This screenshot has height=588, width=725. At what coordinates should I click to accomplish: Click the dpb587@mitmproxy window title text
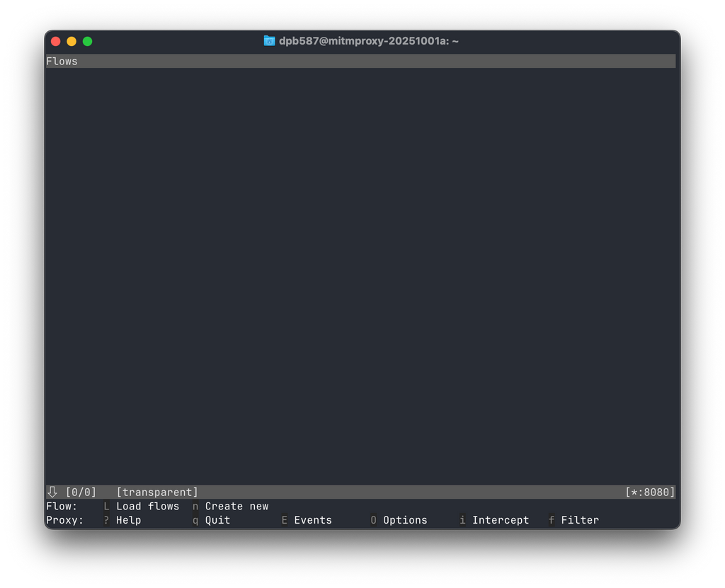[368, 41]
